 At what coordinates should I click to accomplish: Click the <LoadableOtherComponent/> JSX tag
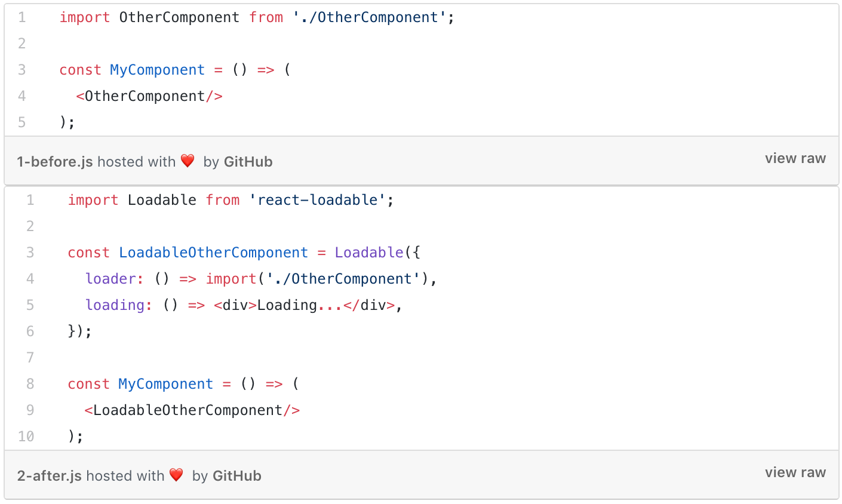coord(192,410)
